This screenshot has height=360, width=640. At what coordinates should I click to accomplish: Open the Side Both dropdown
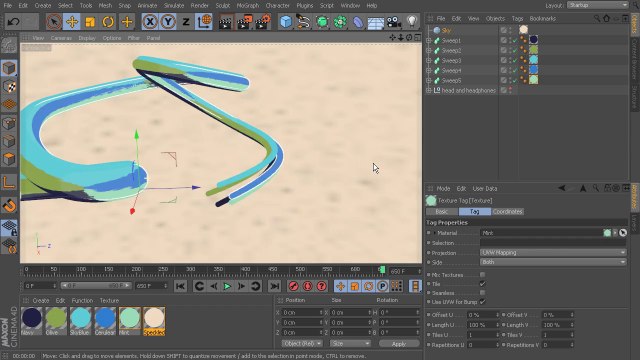click(x=553, y=262)
